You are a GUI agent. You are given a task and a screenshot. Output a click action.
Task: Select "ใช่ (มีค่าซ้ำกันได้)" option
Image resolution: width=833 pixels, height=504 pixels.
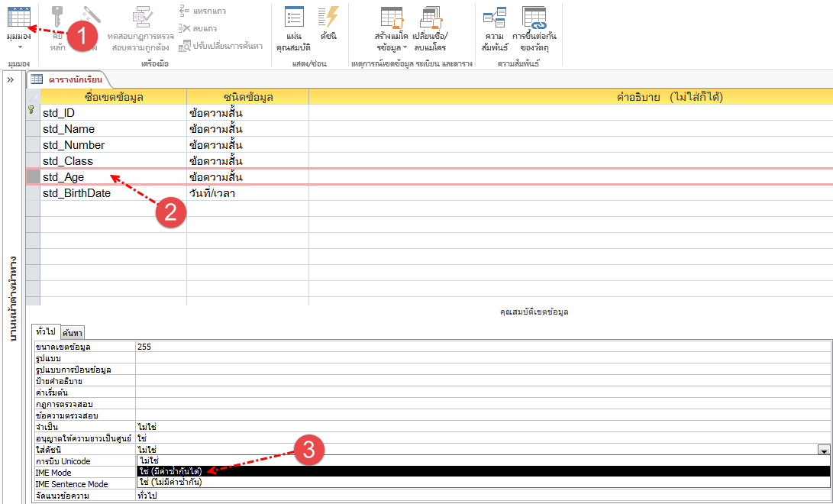170,472
